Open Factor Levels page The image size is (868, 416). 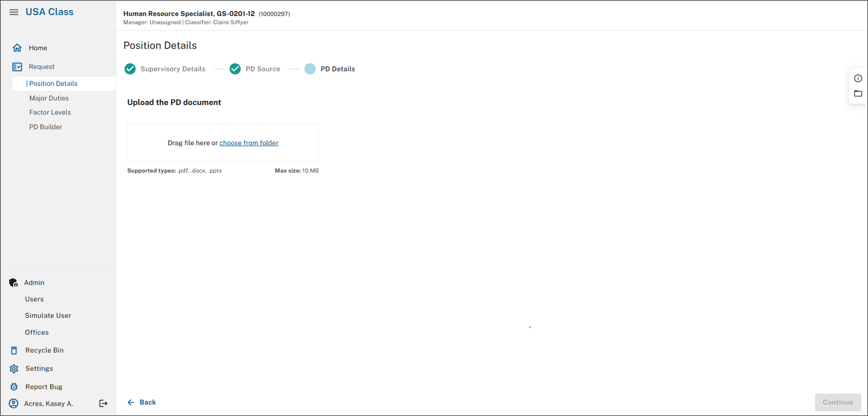(50, 112)
